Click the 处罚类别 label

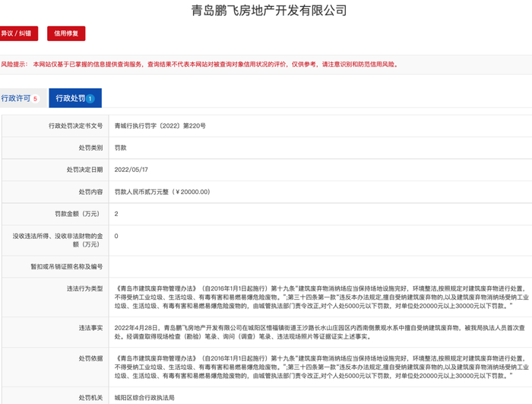tap(90, 148)
